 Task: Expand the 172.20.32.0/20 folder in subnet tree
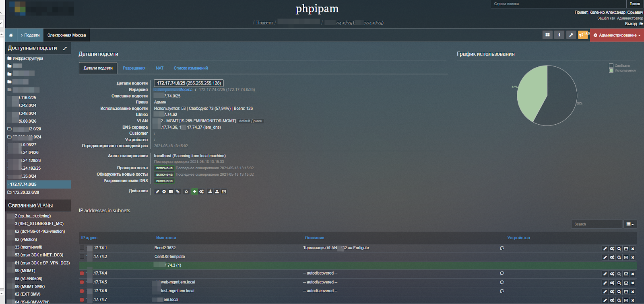9,192
